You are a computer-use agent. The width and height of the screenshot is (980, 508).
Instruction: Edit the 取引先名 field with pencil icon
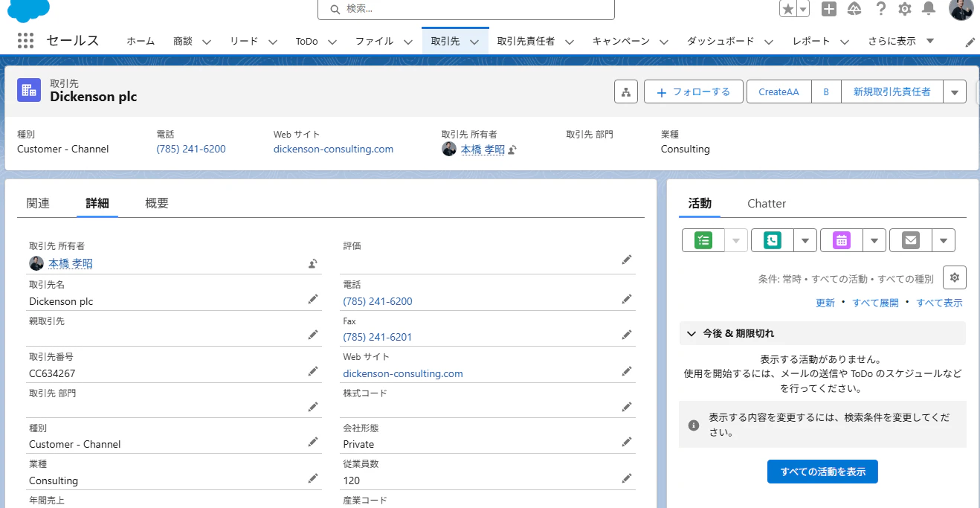pyautogui.click(x=313, y=299)
